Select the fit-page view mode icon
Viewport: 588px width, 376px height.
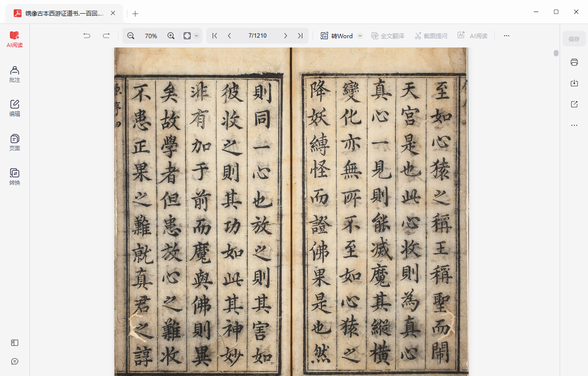coord(187,36)
